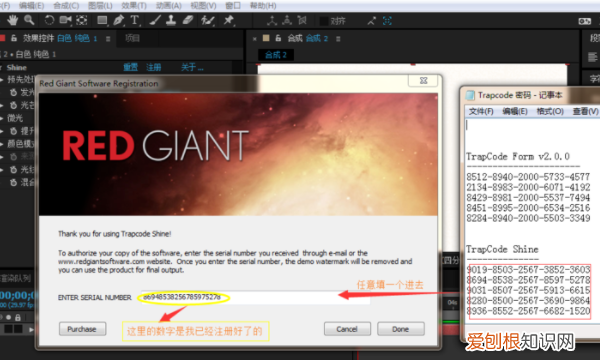600x360 pixels.
Task: Select the Rectangle shape tool
Action: coord(102,20)
